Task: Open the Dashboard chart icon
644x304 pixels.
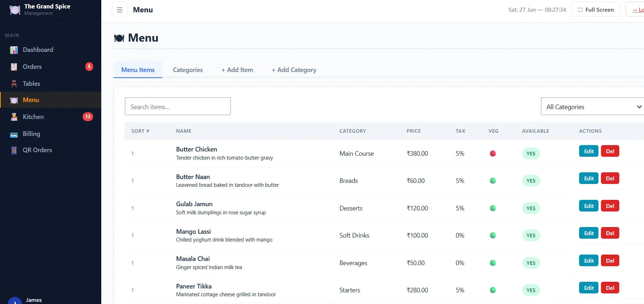Action: 14,50
